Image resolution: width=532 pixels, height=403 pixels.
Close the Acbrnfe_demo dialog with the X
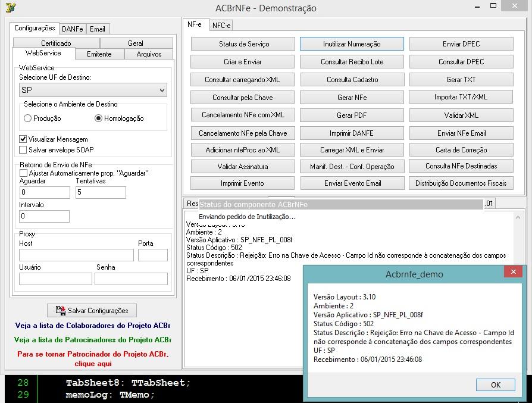tap(514, 271)
